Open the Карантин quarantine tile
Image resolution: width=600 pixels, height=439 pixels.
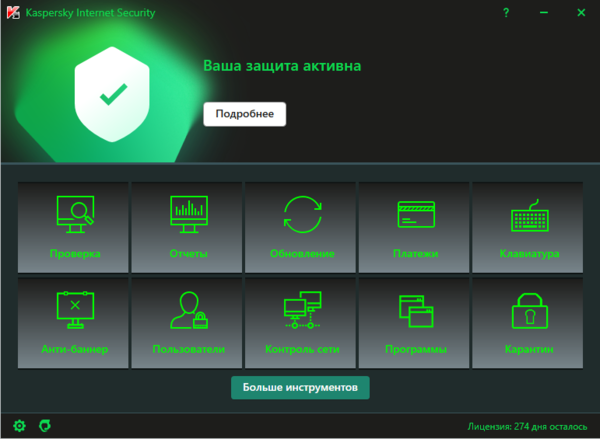click(528, 323)
